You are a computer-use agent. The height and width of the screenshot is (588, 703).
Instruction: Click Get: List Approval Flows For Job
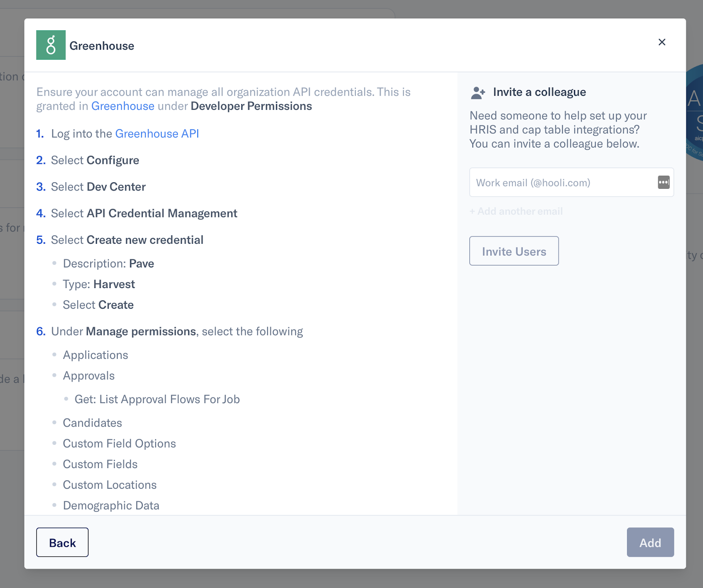point(157,399)
